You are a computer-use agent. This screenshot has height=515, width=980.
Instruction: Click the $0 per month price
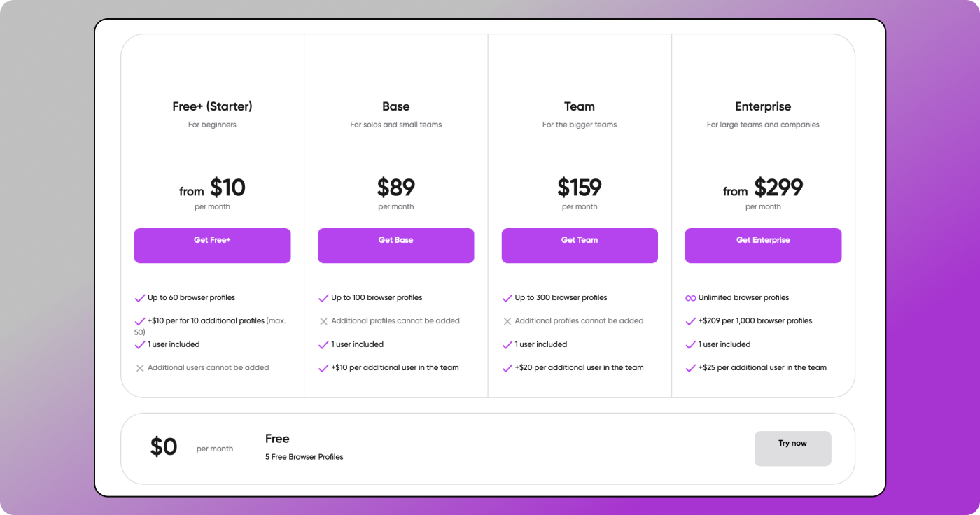[164, 447]
